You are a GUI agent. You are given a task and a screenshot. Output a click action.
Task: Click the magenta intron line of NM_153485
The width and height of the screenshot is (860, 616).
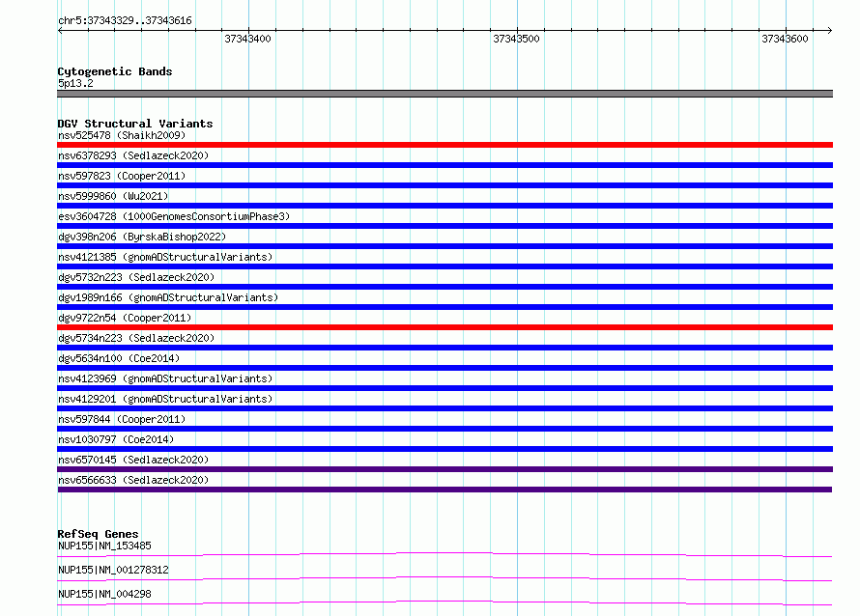pos(444,554)
